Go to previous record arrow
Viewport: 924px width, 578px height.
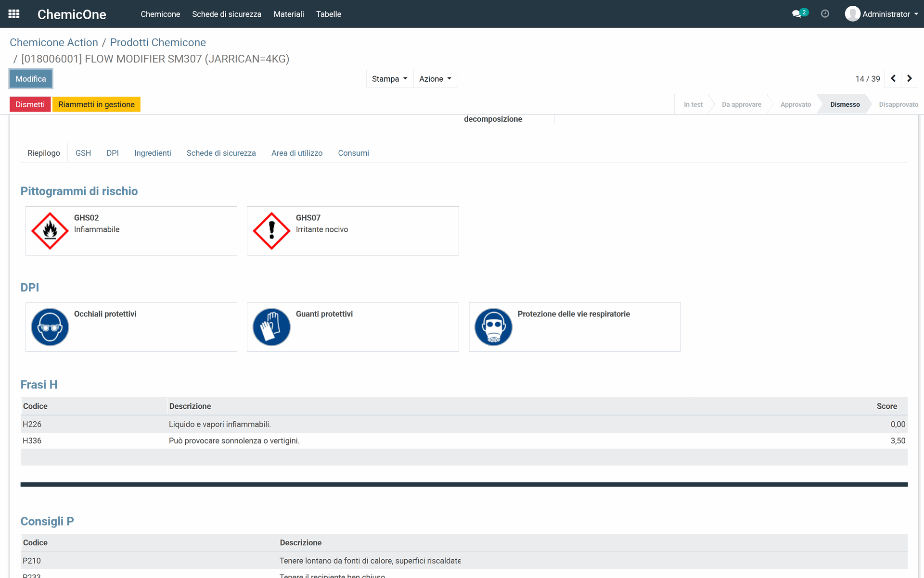pos(893,78)
